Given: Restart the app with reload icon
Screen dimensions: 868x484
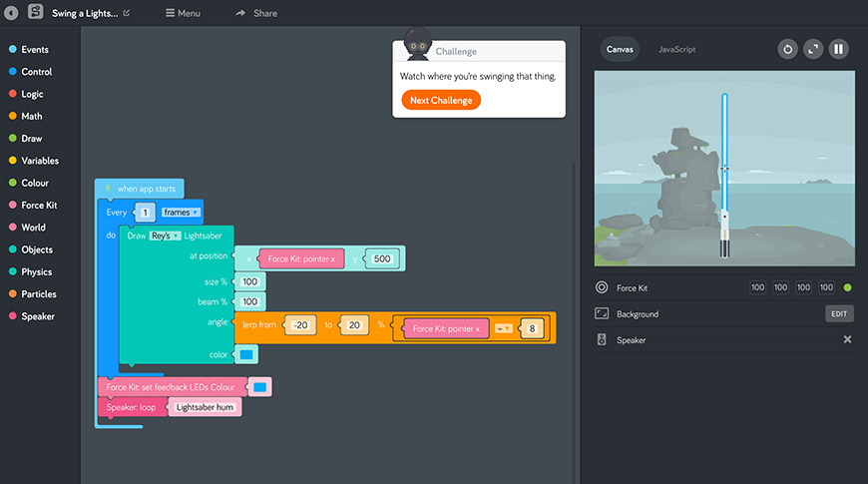Looking at the screenshot, I should pyautogui.click(x=787, y=49).
